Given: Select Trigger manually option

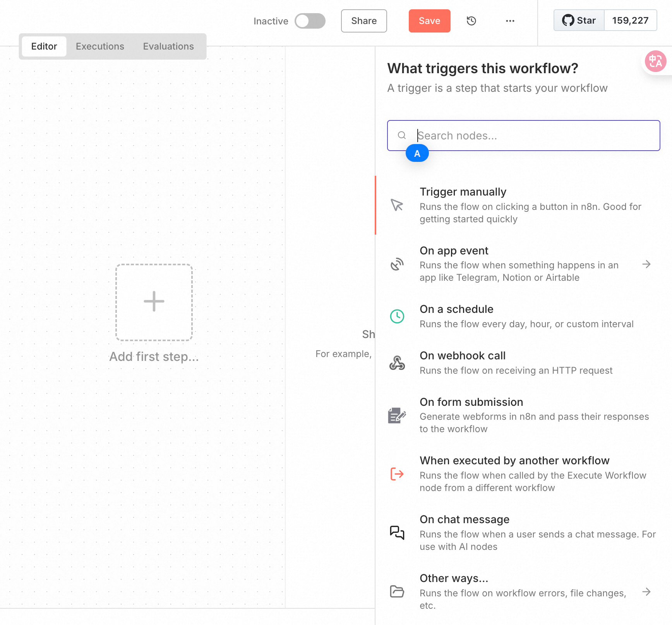Looking at the screenshot, I should (x=523, y=205).
